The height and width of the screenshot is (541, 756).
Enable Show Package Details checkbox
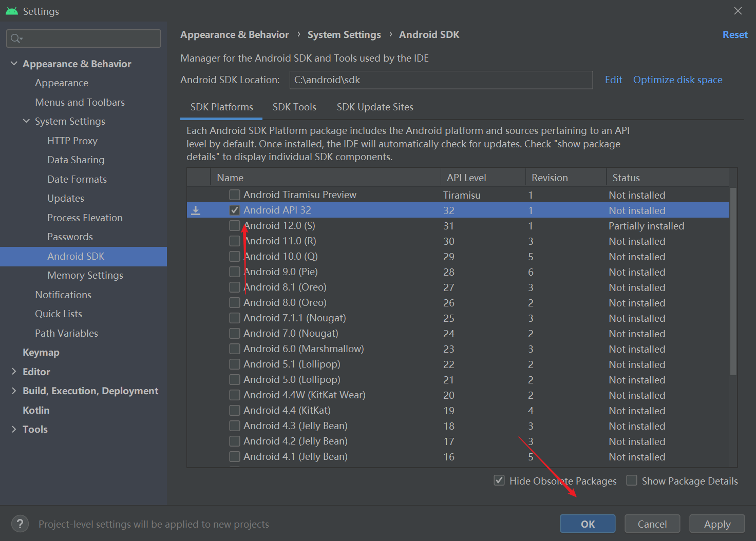[x=632, y=480]
